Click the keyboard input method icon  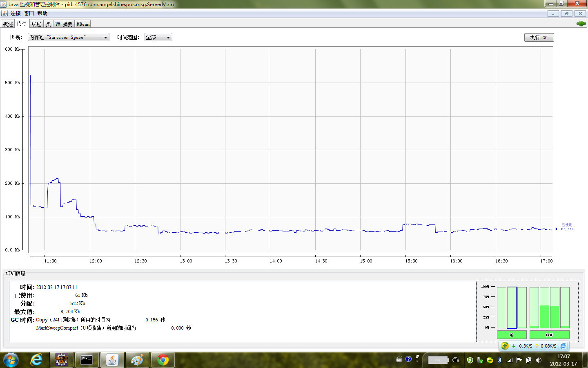[399, 359]
